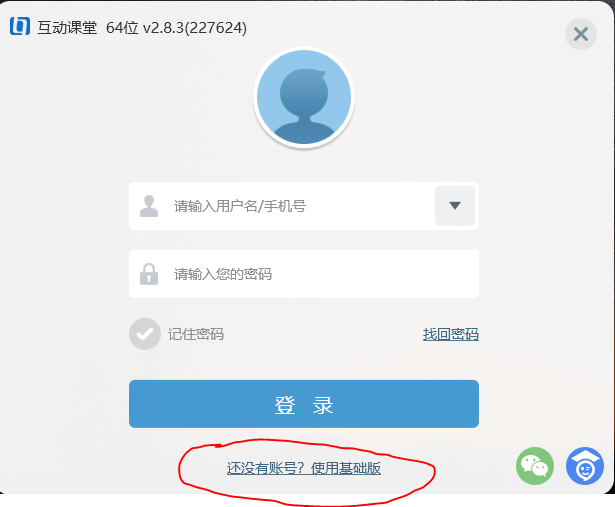Click the 互动课堂 app logo icon
615x507 pixels.
(x=20, y=26)
